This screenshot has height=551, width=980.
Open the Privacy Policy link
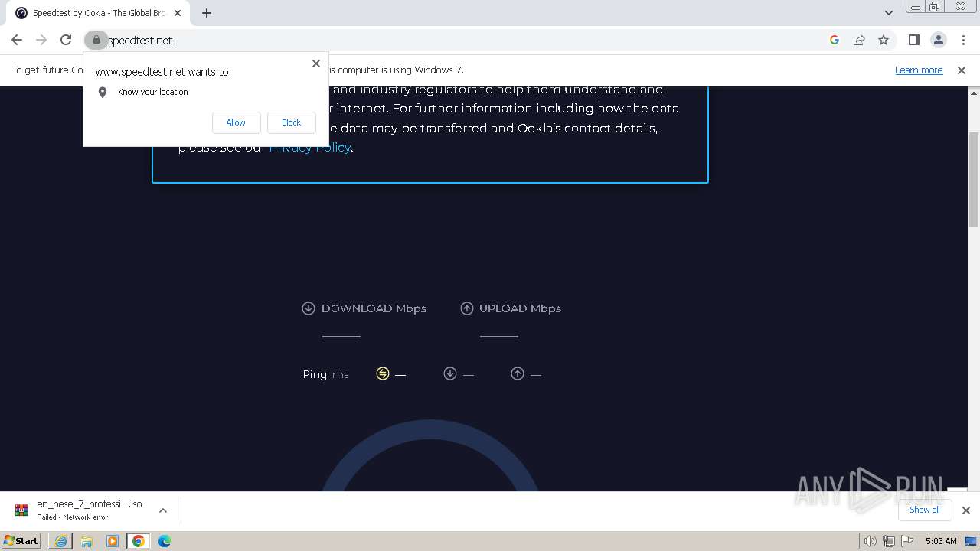(309, 147)
